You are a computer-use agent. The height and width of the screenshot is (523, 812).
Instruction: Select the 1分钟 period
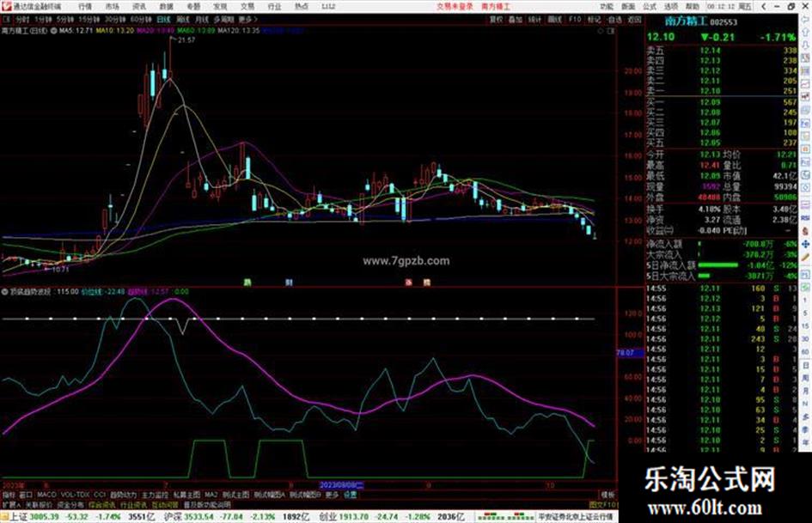(43, 19)
